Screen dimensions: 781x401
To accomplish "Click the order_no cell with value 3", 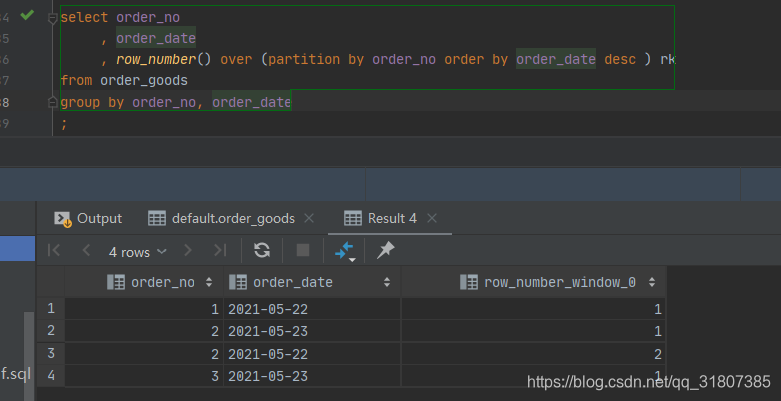I will point(144,376).
